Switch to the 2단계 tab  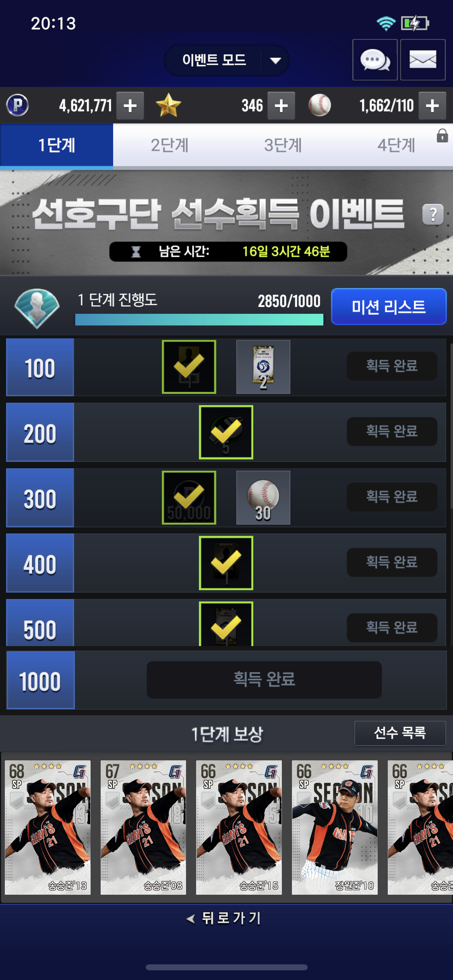pyautogui.click(x=170, y=145)
